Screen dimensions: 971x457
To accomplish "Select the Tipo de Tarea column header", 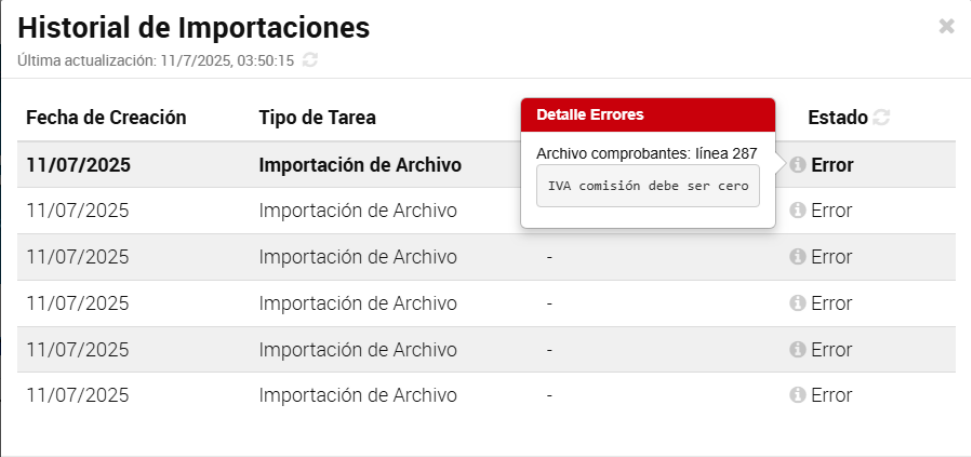I will [317, 118].
